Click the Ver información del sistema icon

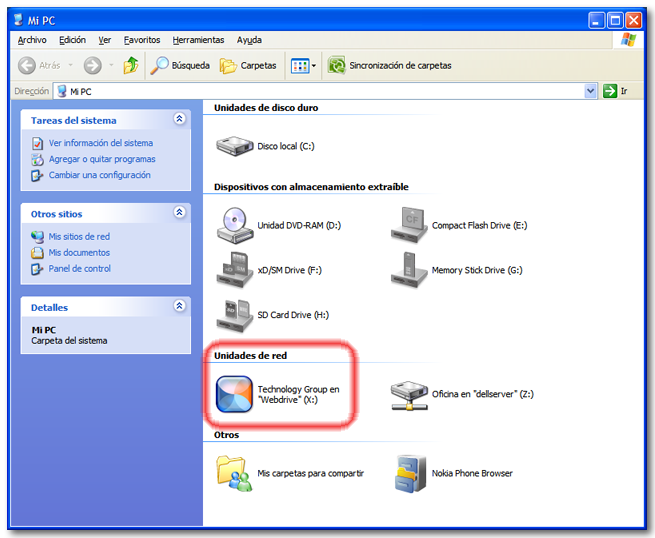(38, 143)
